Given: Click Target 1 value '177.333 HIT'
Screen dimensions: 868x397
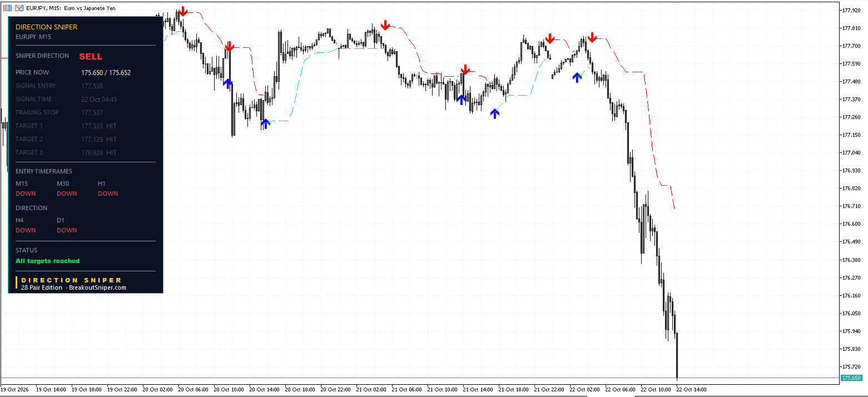Looking at the screenshot, I should tap(99, 126).
